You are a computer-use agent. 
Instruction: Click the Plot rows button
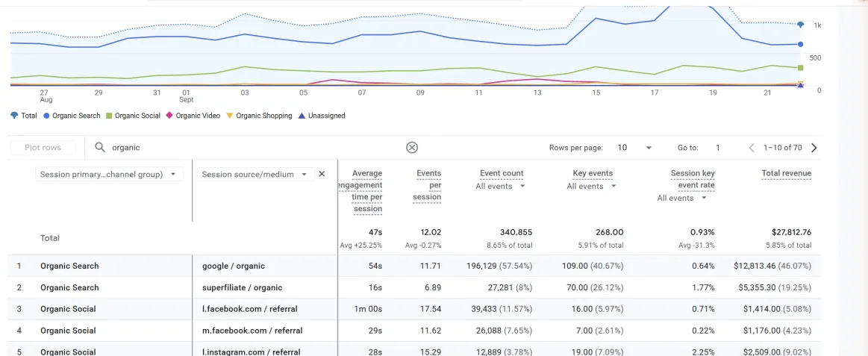click(x=43, y=148)
